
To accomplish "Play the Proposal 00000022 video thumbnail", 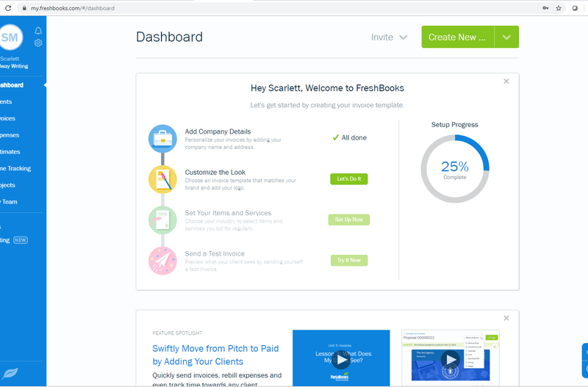I will point(451,359).
